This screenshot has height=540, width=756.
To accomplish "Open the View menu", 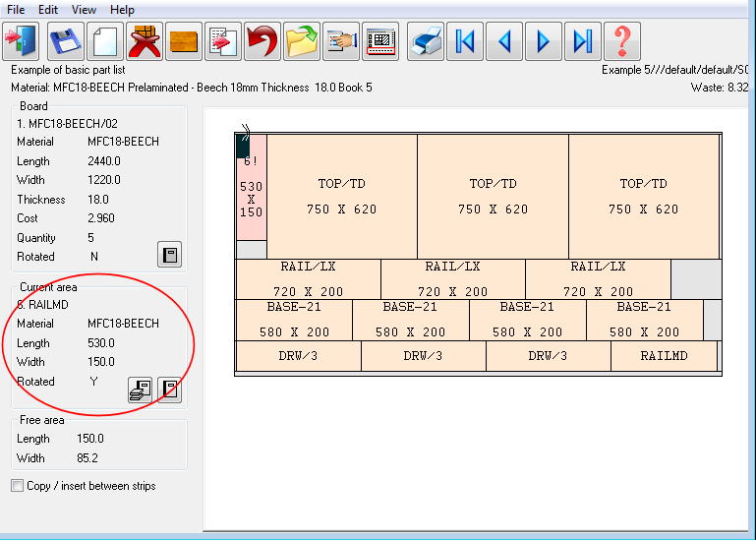I will click(84, 10).
